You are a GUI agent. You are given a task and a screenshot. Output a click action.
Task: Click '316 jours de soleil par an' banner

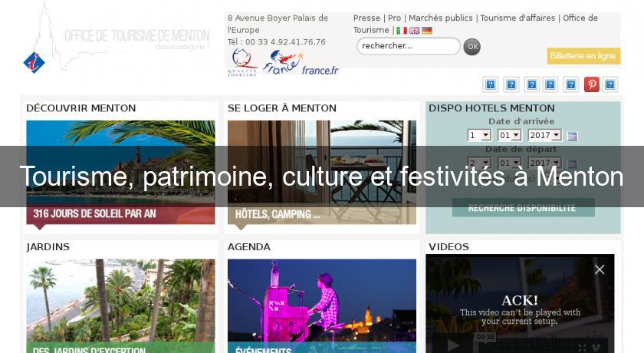pyautogui.click(x=120, y=213)
